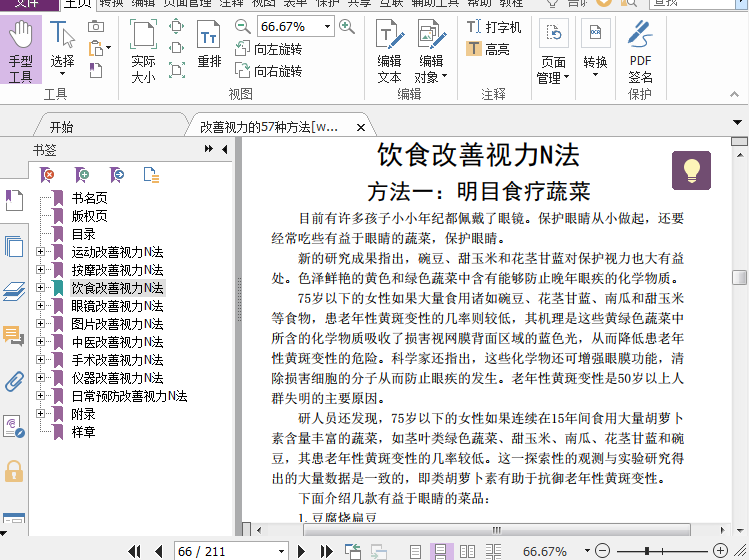Expand the 附录 bookmark
The height and width of the screenshot is (560, 749).
pyautogui.click(x=41, y=414)
